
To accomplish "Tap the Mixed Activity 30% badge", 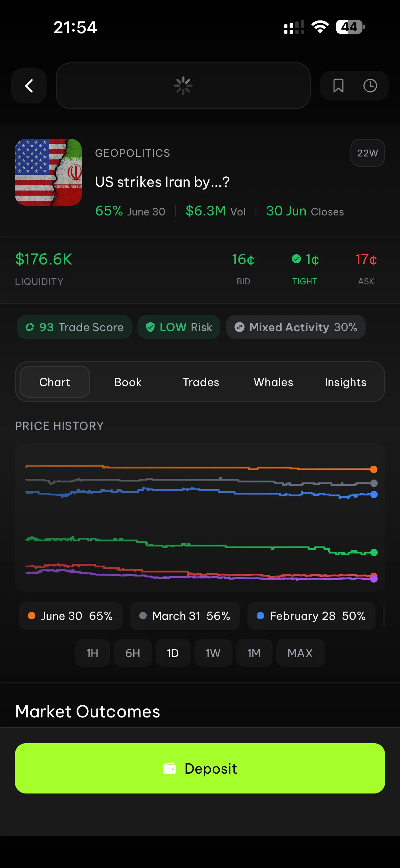I will (296, 327).
